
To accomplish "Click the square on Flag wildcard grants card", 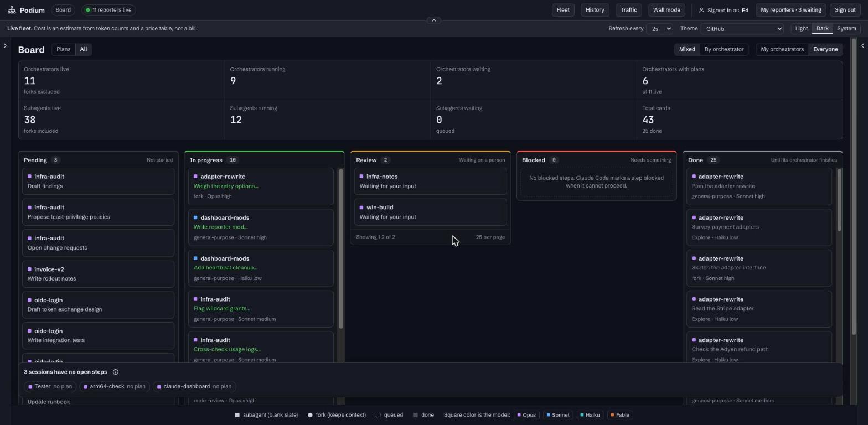I will coord(195,299).
